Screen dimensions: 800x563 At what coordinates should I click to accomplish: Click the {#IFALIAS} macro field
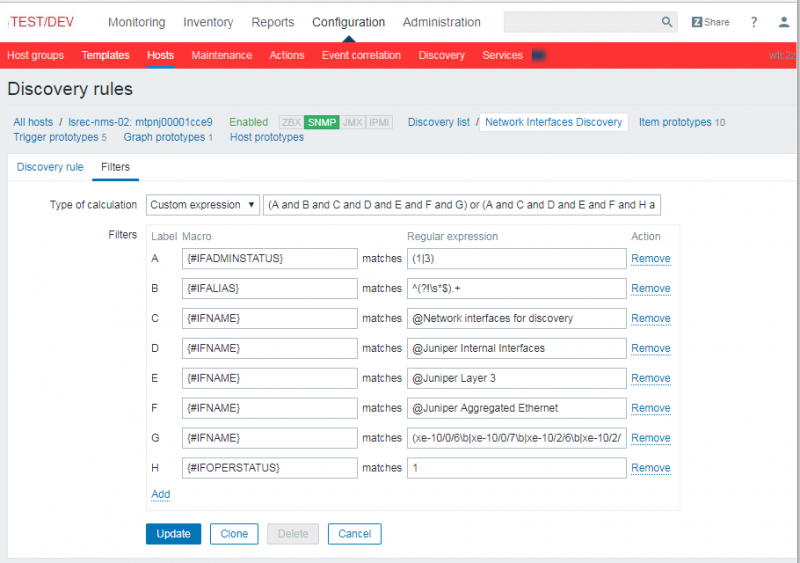269,288
